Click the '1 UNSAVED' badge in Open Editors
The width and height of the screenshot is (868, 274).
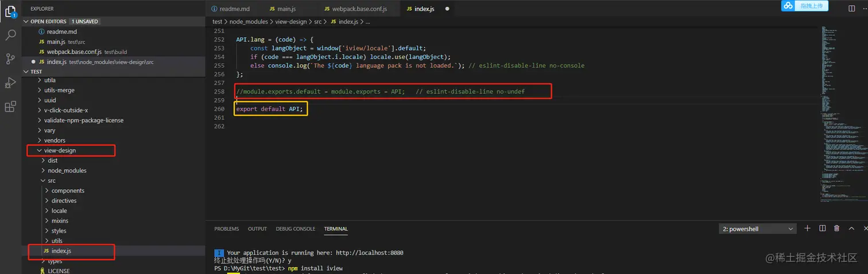click(x=85, y=21)
